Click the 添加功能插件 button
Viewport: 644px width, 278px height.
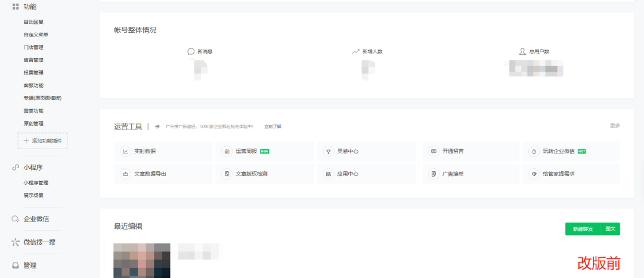[x=43, y=140]
